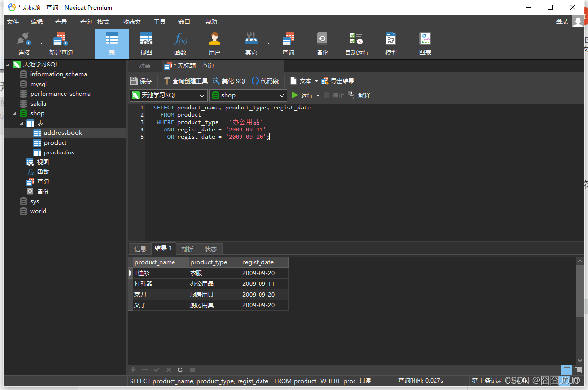Click the product_name column header
Screen dimensions: 588x390
[x=161, y=262]
